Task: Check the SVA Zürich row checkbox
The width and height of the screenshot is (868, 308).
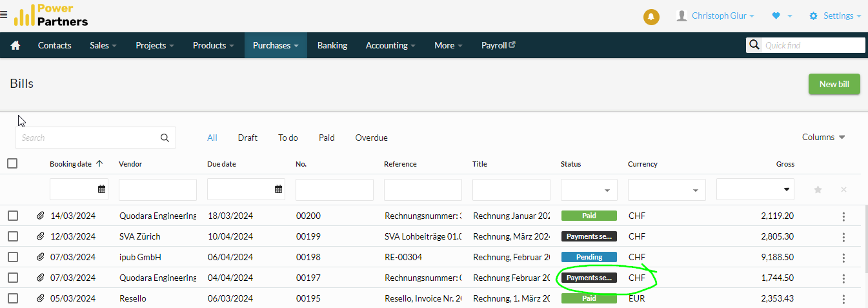Action: [x=13, y=236]
